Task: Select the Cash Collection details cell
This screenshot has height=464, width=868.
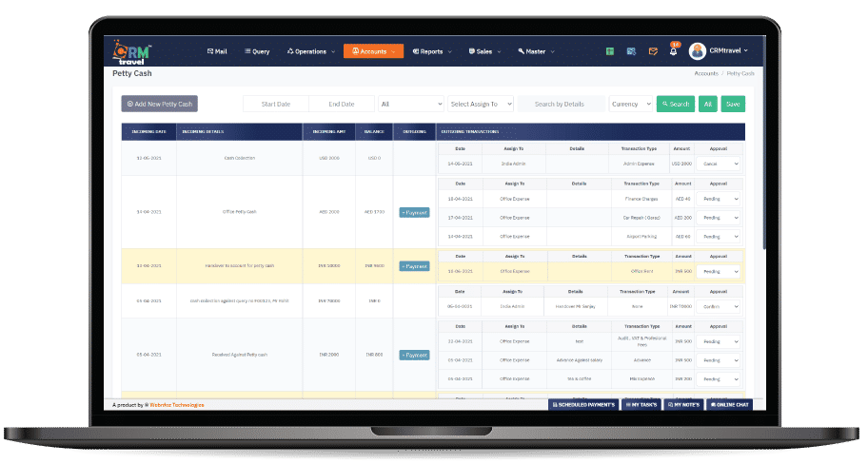Action: click(x=239, y=158)
